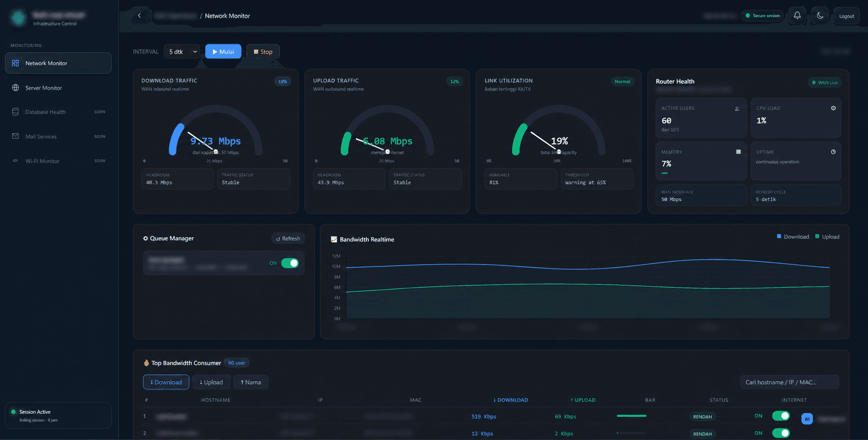This screenshot has width=868, height=440.
Task: Click the Database Health cylinder icon
Action: (x=15, y=112)
